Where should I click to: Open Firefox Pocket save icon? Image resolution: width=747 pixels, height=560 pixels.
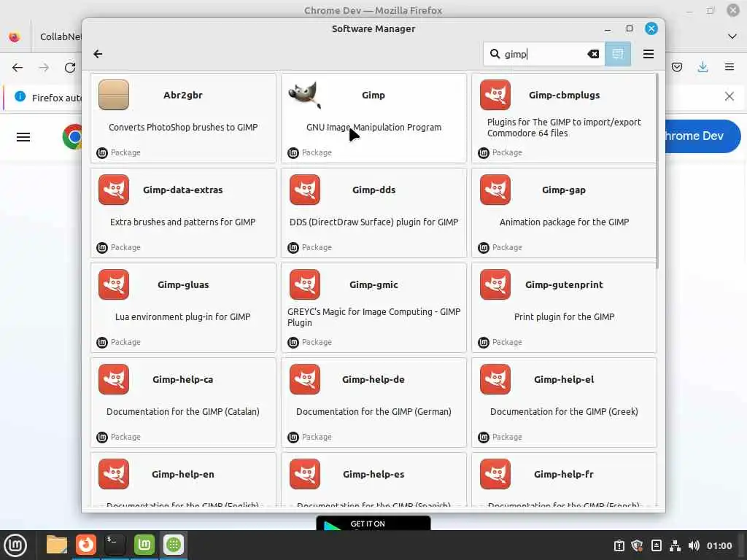(x=676, y=67)
